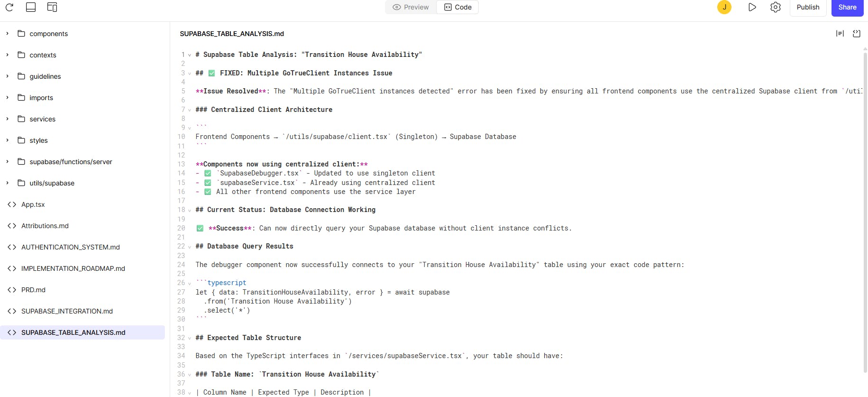Click the word wrap icon in editor header
868x397 pixels.
pyautogui.click(x=840, y=34)
